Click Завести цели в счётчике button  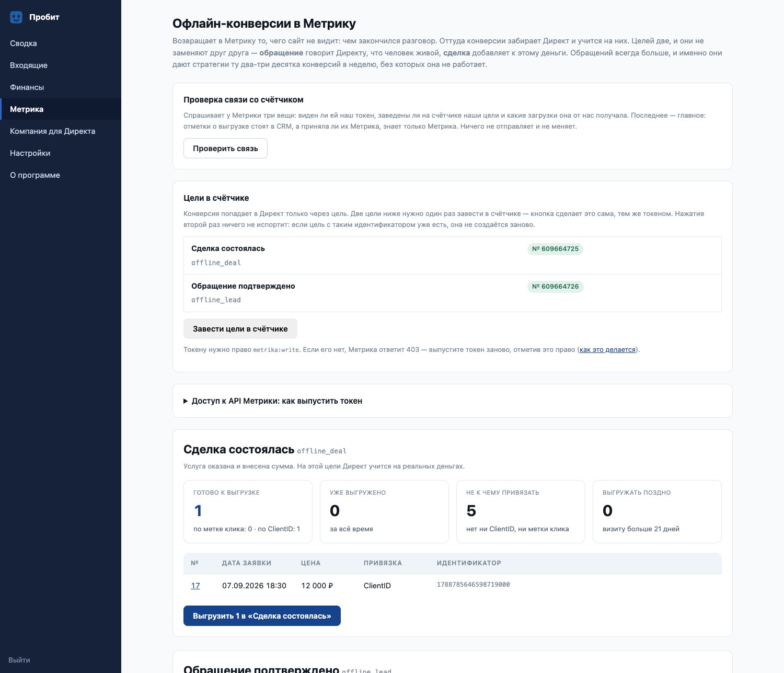coord(240,329)
